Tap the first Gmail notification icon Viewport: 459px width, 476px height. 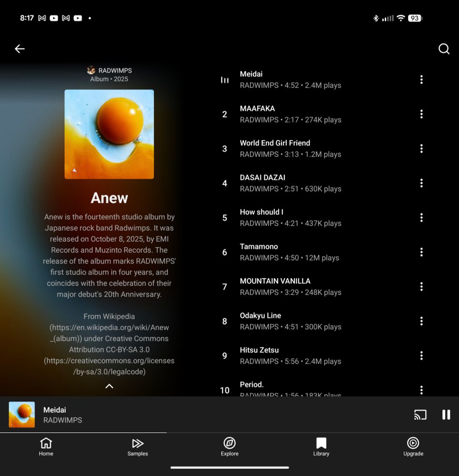(x=42, y=18)
